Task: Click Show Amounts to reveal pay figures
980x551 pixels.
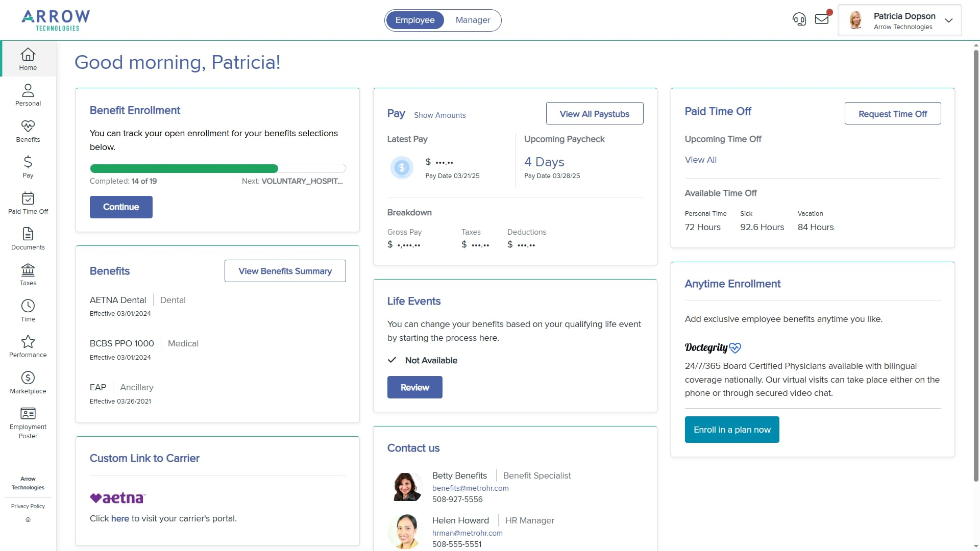Action: (x=440, y=115)
